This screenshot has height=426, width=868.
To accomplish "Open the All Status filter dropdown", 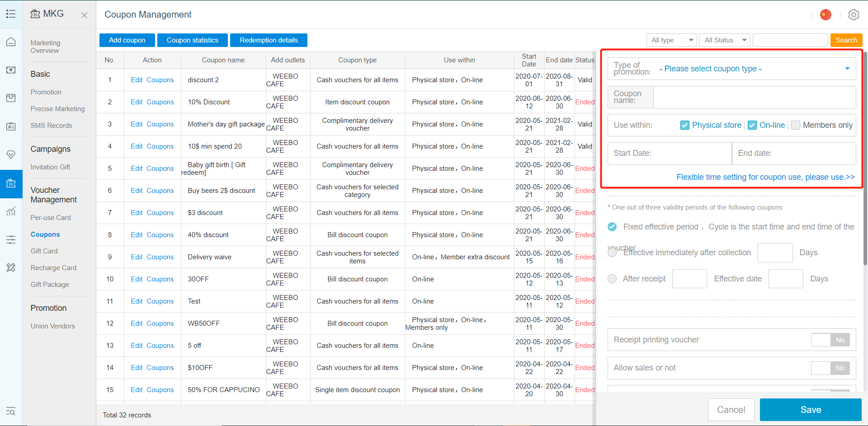I will point(725,40).
